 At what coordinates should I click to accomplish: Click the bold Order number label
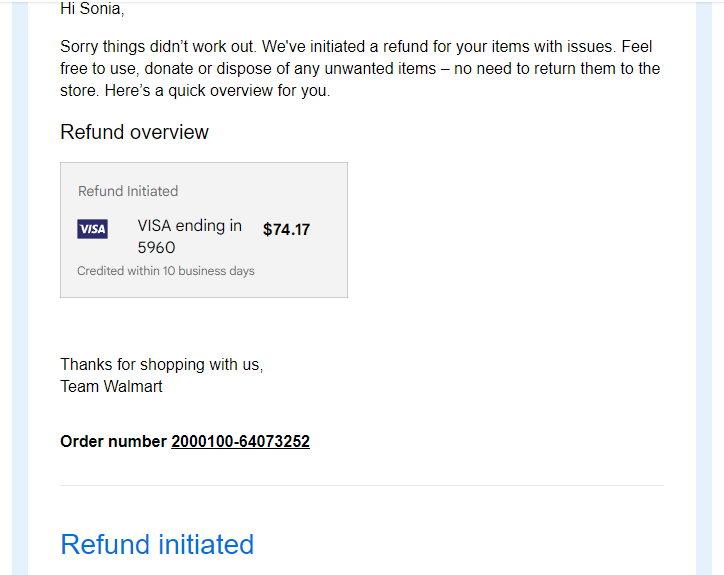pos(113,442)
